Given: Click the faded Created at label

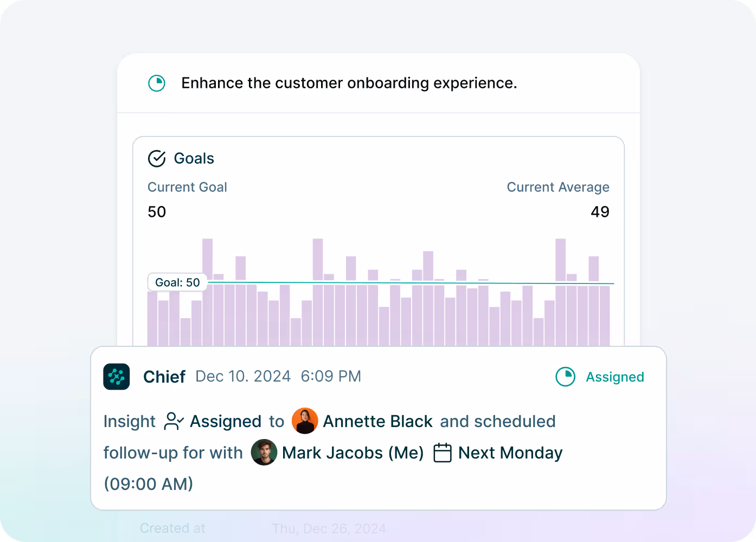Looking at the screenshot, I should pos(172,528).
